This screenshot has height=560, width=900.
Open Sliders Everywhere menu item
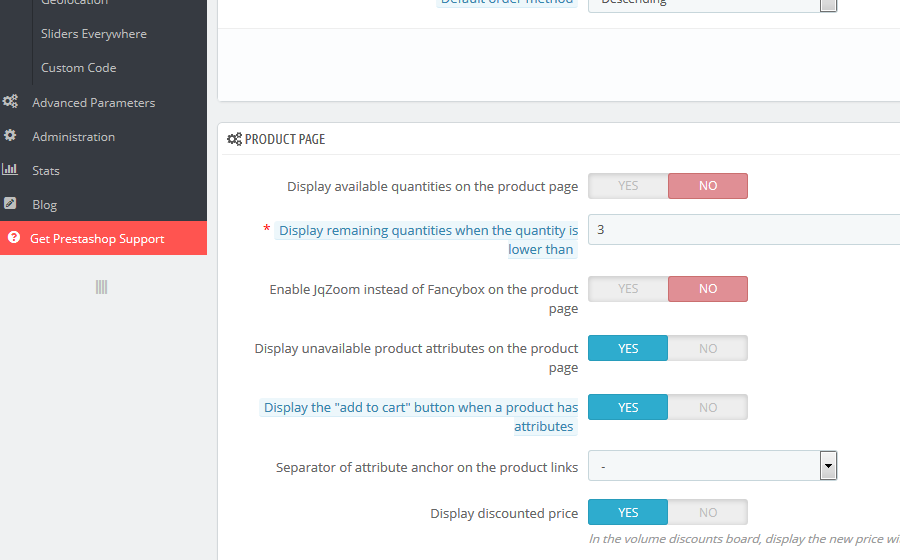(x=94, y=34)
